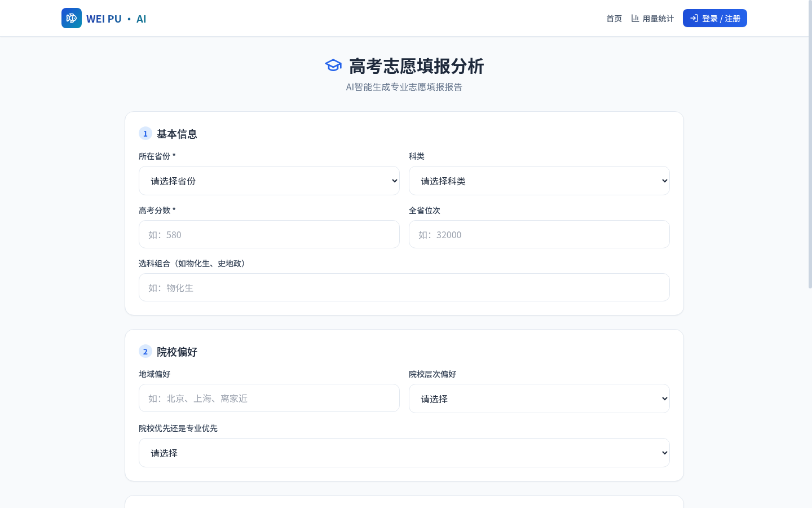Open the 院校优先还是专业优先 dropdown
The width and height of the screenshot is (812, 508).
pyautogui.click(x=404, y=453)
